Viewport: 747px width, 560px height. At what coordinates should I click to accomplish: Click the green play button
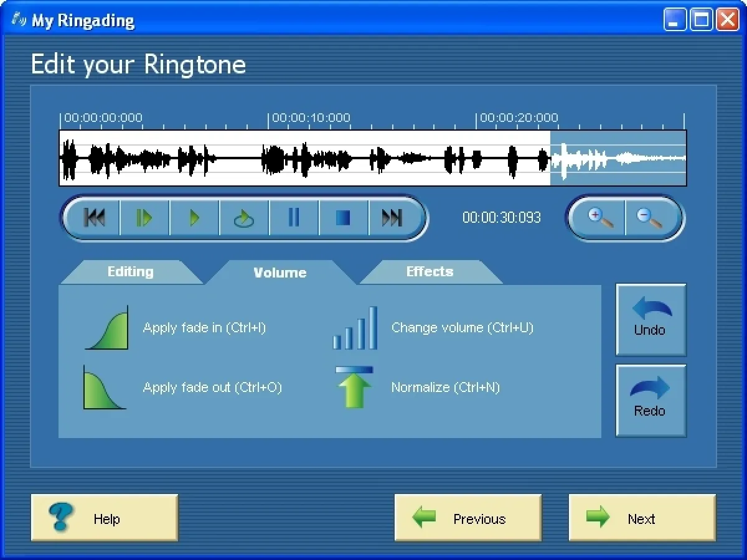(x=194, y=218)
